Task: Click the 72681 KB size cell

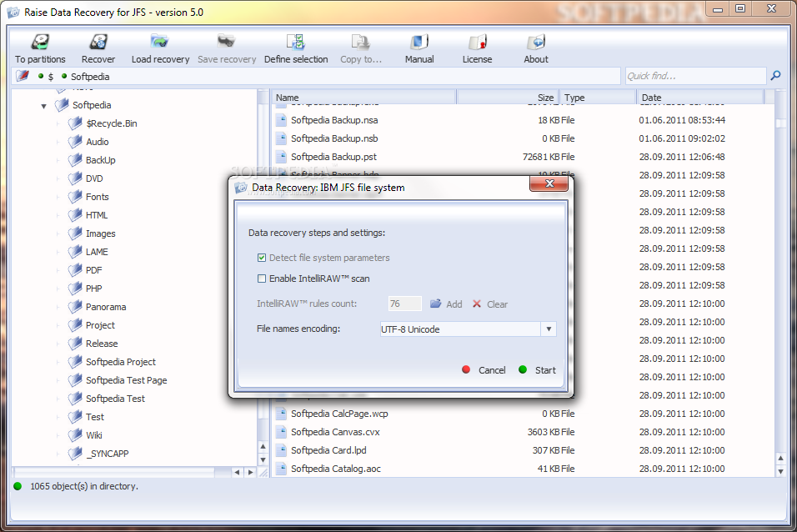Action: pos(541,157)
